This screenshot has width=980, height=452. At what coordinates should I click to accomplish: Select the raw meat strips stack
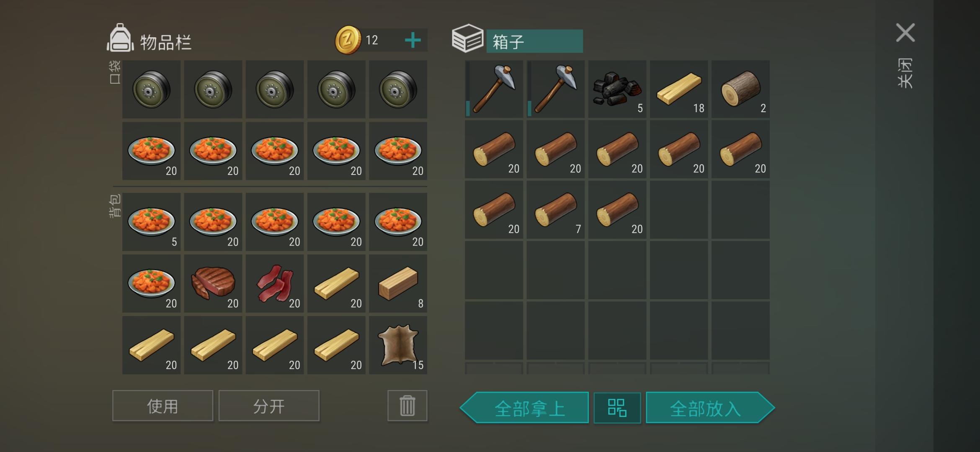click(x=275, y=283)
